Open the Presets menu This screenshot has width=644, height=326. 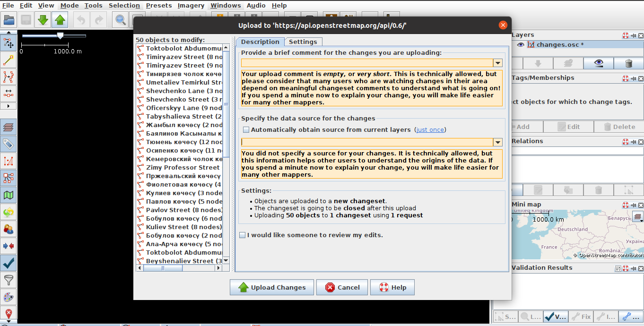point(159,5)
